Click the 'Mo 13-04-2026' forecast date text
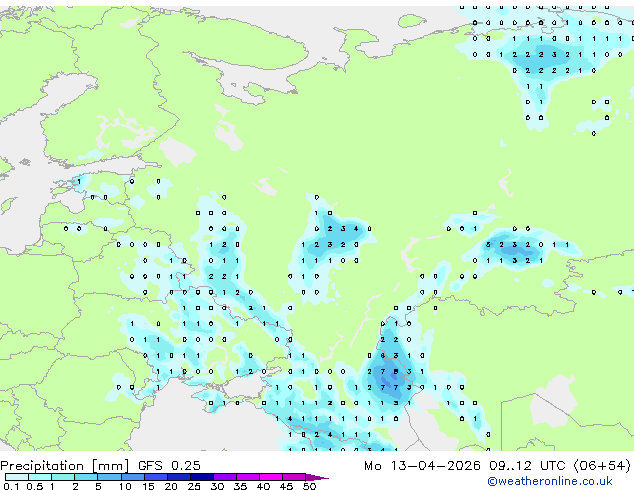The width and height of the screenshot is (634, 490). click(422, 466)
